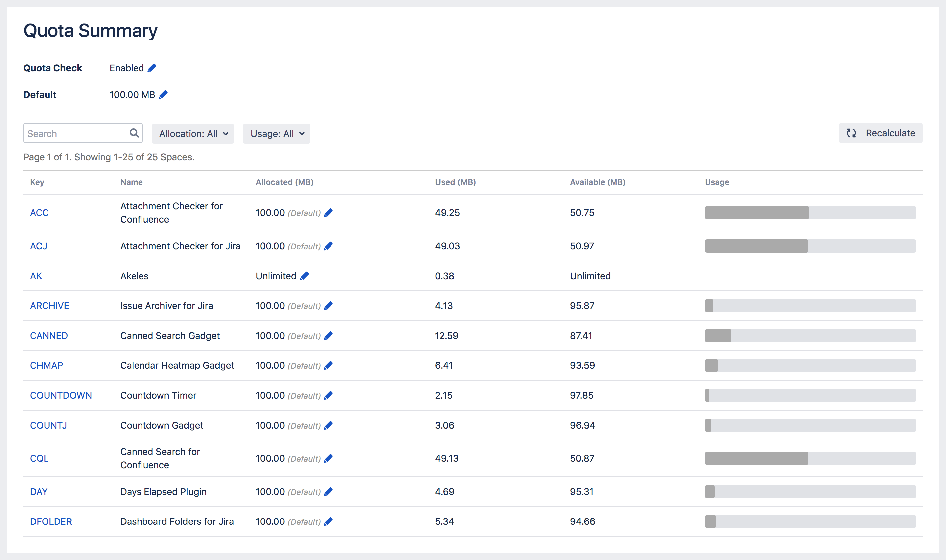Image resolution: width=946 pixels, height=560 pixels.
Task: Click pencil icon beside Default 100.00 MB
Action: tap(163, 95)
